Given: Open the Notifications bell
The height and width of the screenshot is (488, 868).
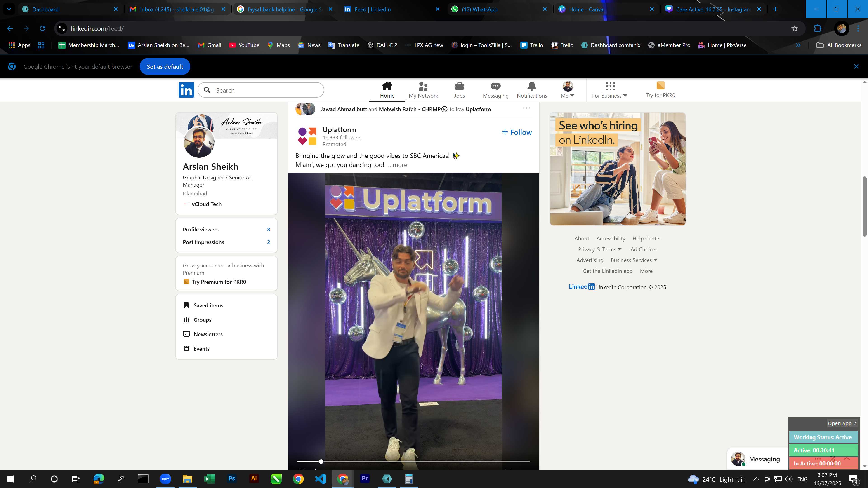Looking at the screenshot, I should pyautogui.click(x=532, y=86).
